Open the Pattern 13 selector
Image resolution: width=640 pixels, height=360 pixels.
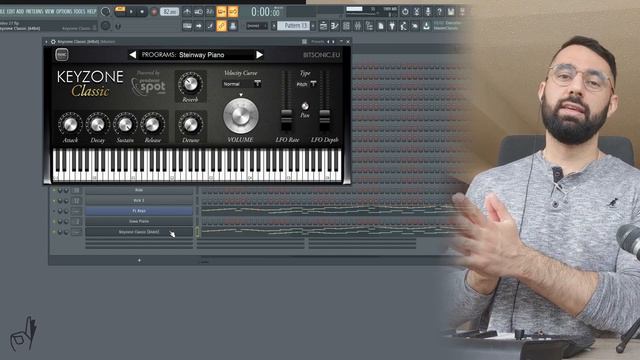pos(293,26)
